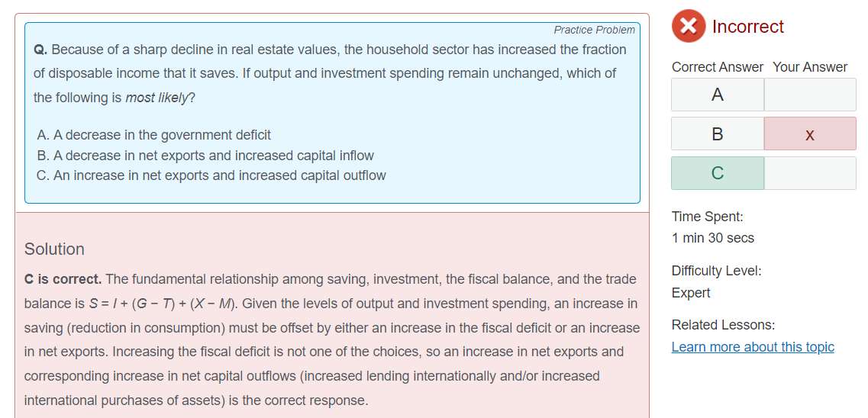Choose option C, increase in net exports
Viewport: 868px width, 418px height.
tap(211, 175)
